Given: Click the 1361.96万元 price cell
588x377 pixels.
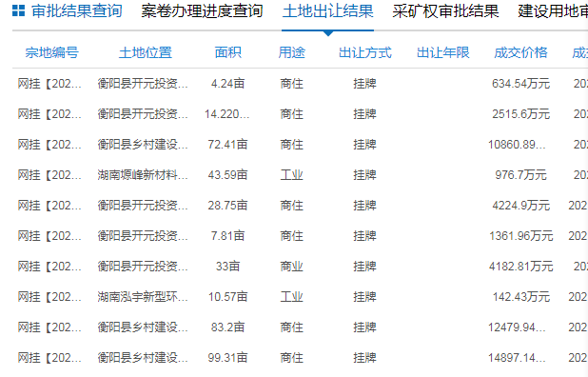Looking at the screenshot, I should pyautogui.click(x=520, y=236).
